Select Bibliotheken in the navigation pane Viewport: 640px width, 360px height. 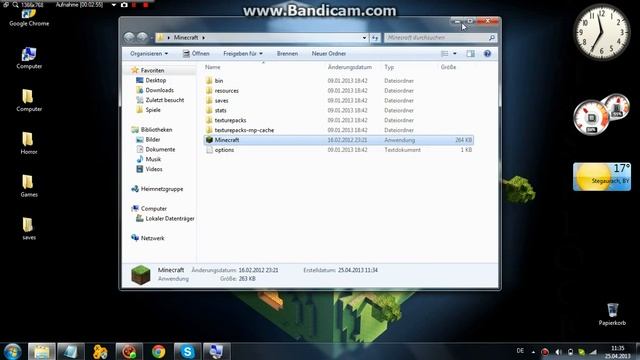pyautogui.click(x=156, y=129)
